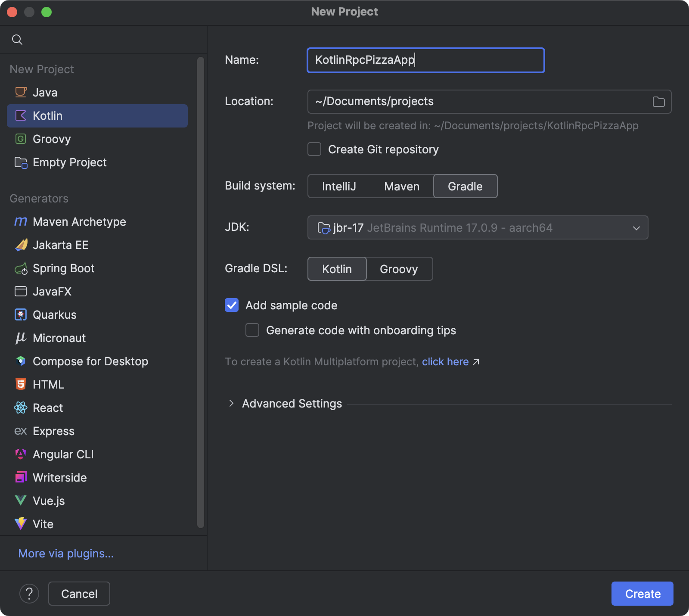Viewport: 689px width, 616px height.
Task: Open the Location folder browser
Action: coord(658,101)
